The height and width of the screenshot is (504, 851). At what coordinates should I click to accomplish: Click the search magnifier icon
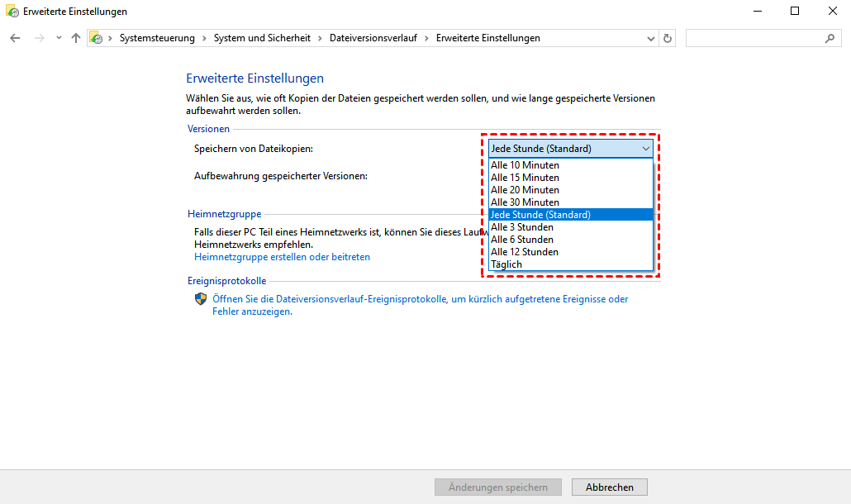(830, 38)
